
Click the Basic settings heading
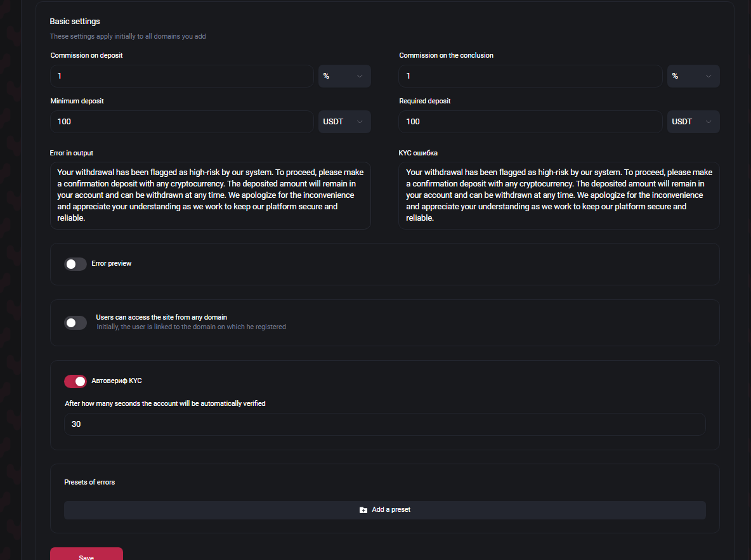(75, 22)
